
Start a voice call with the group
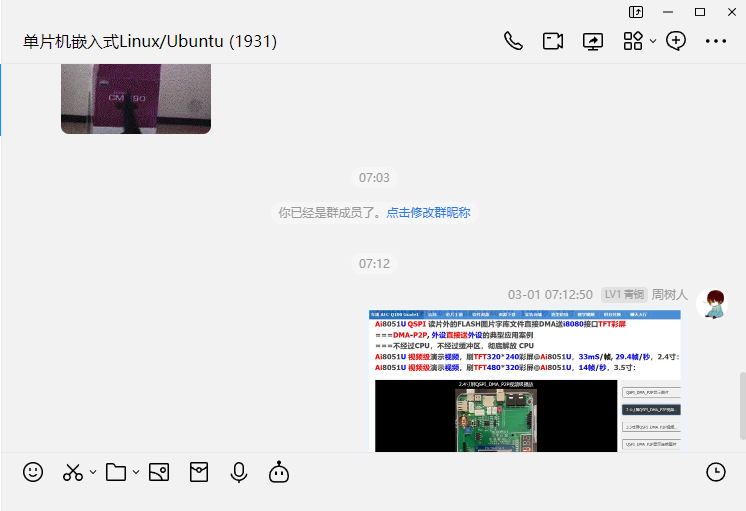pyautogui.click(x=513, y=41)
